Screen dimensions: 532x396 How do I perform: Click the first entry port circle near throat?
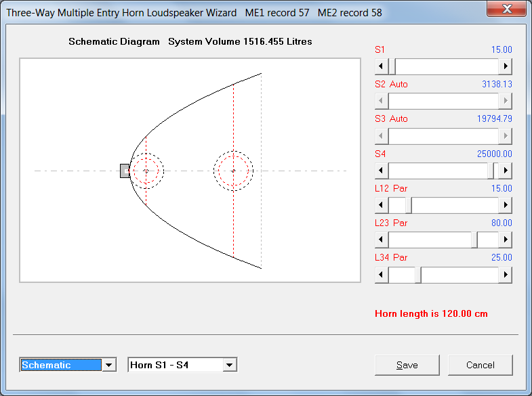pyautogui.click(x=146, y=171)
